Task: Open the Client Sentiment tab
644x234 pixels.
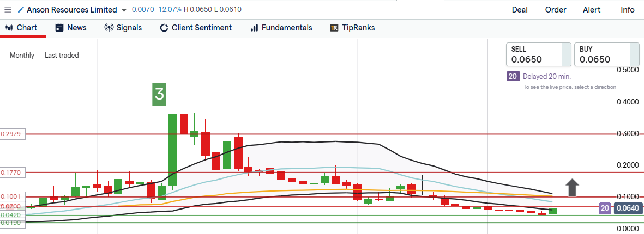Action: [195, 28]
